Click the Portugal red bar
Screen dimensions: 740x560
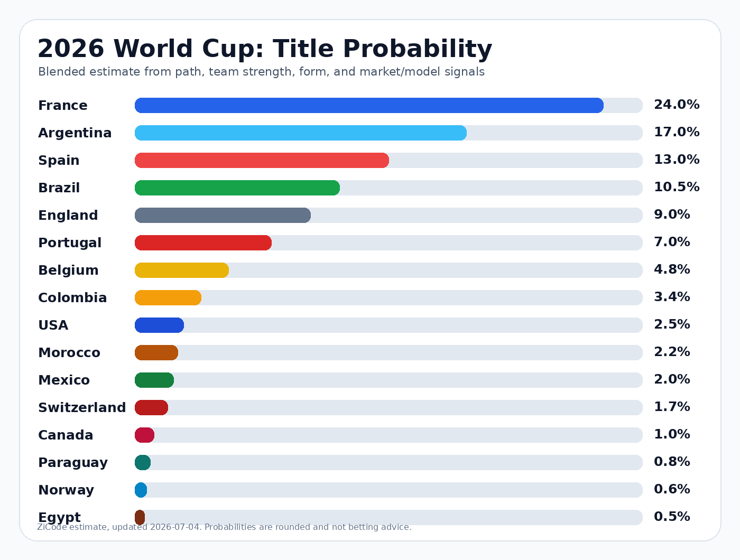pyautogui.click(x=203, y=242)
